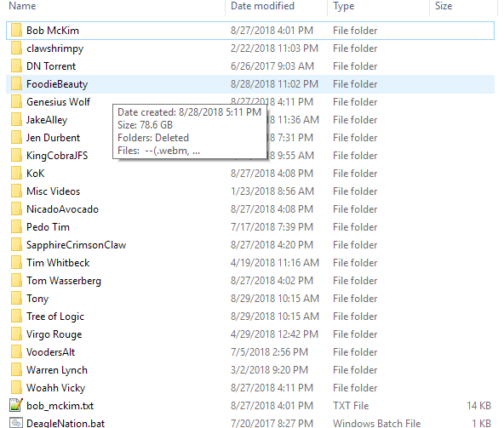Click the Misc Videos folder icon
This screenshot has height=428, width=504.
pos(16,191)
